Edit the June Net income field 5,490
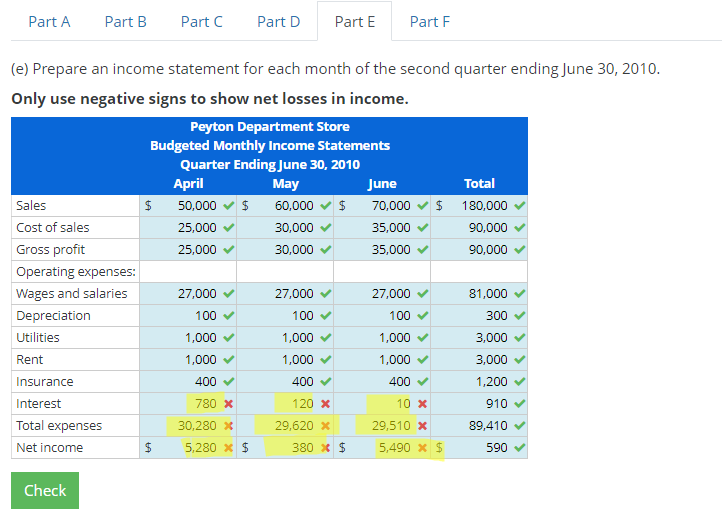Screen dimensions: 722x517 [x=382, y=447]
